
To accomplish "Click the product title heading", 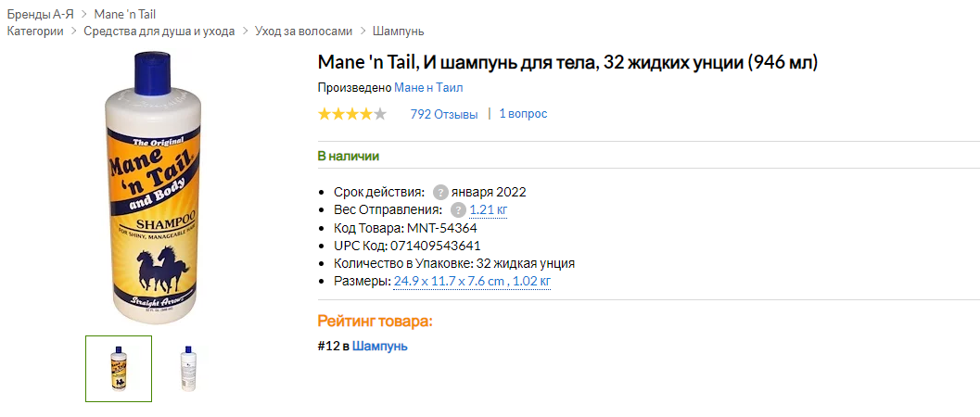I will (x=567, y=62).
